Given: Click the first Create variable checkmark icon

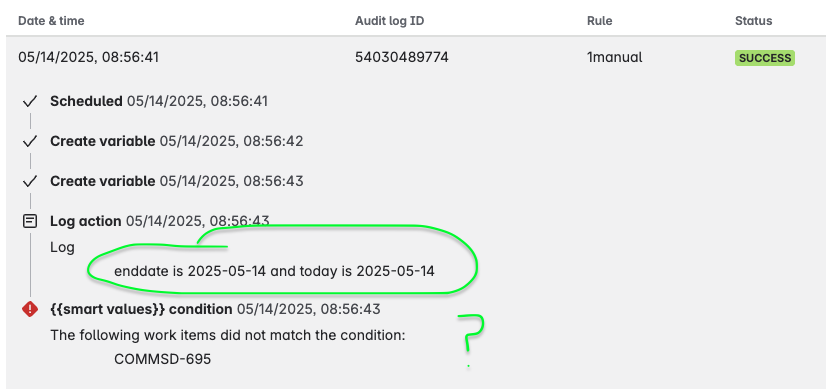Looking at the screenshot, I should tap(30, 141).
